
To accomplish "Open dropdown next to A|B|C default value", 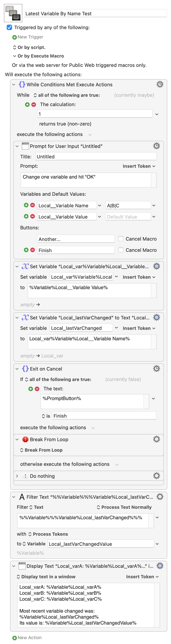I will coord(154,205).
